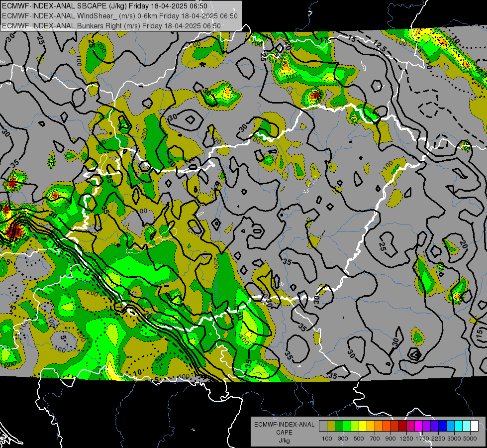Click the 3000 value on legend scale
This screenshot has width=487, height=448.
(x=454, y=439)
